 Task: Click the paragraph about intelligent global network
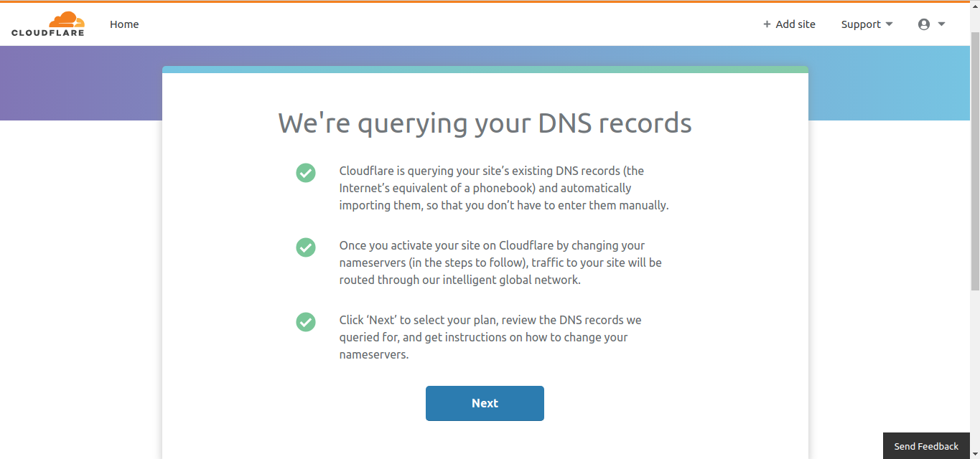click(x=500, y=262)
